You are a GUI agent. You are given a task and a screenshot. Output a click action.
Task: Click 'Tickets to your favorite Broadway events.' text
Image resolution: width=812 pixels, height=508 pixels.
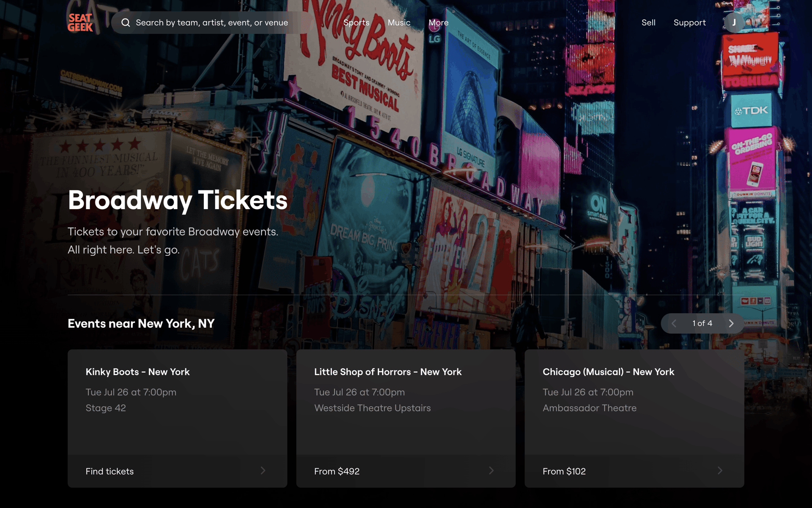pos(173,232)
